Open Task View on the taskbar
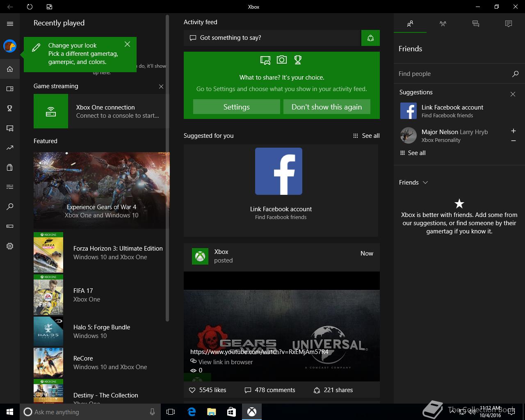 (x=171, y=412)
